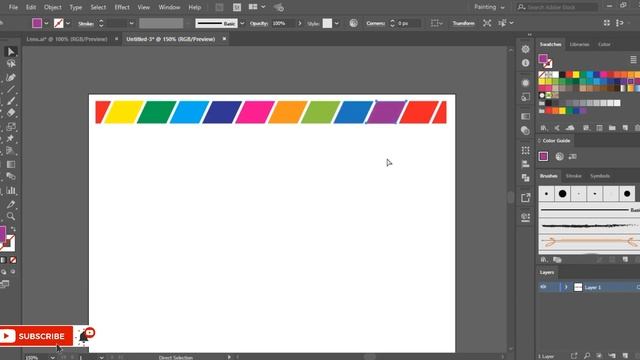Click the Search Adobe Stock field
Screen dimensions: 640x360
(x=558, y=7)
